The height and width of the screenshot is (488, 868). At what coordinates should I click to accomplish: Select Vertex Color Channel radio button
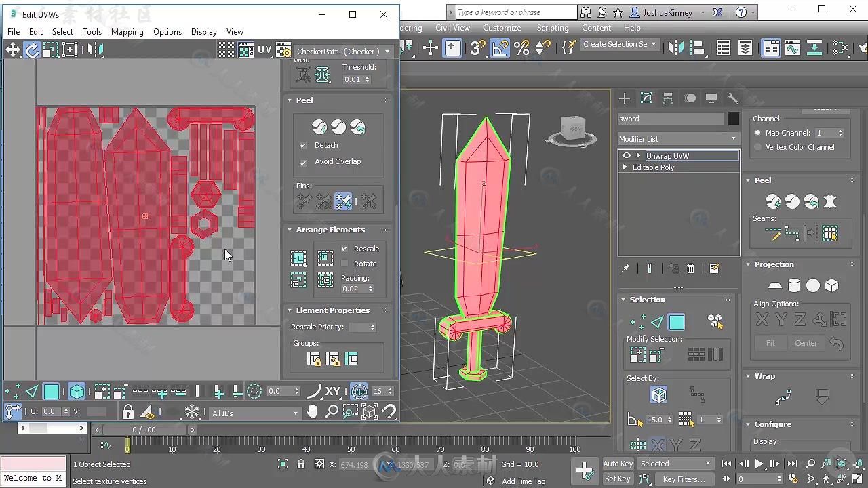coord(758,147)
